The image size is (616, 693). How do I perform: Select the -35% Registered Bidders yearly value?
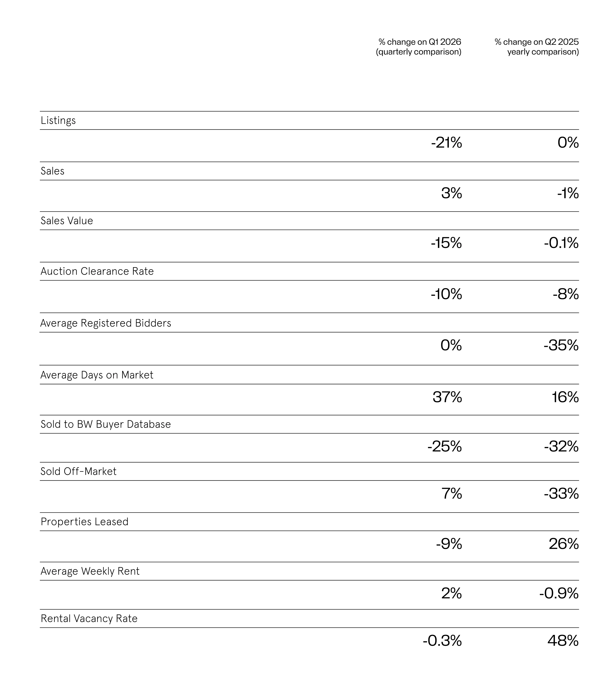[561, 346]
